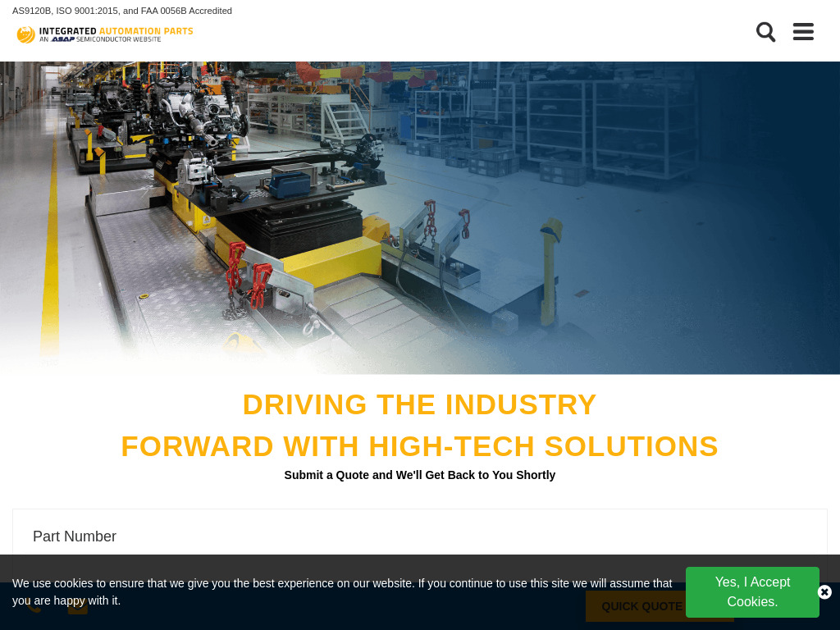Image resolution: width=840 pixels, height=630 pixels.
Task: Click 'Submit a Quote and We'll Get Back' text
Action: coord(419,475)
